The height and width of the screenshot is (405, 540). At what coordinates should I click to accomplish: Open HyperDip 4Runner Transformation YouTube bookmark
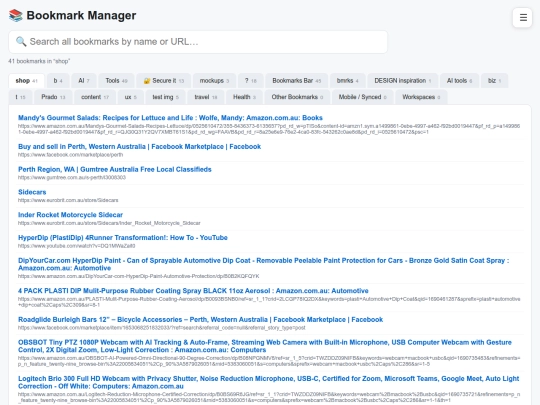point(123,238)
